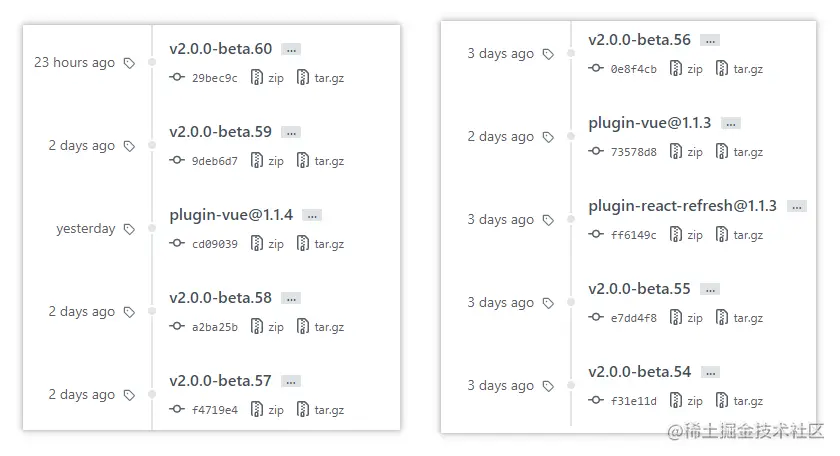This screenshot has width=840, height=456.
Task: Open the v2.0.0-beta.54 tag link
Action: (639, 371)
